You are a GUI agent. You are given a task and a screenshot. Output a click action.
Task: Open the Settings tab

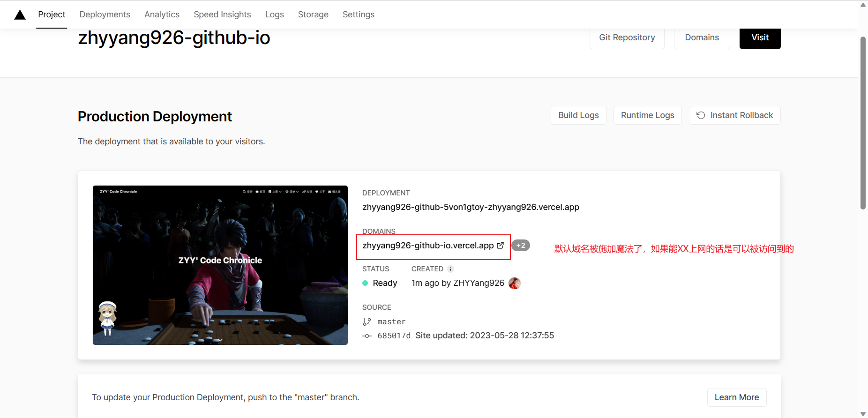358,15
